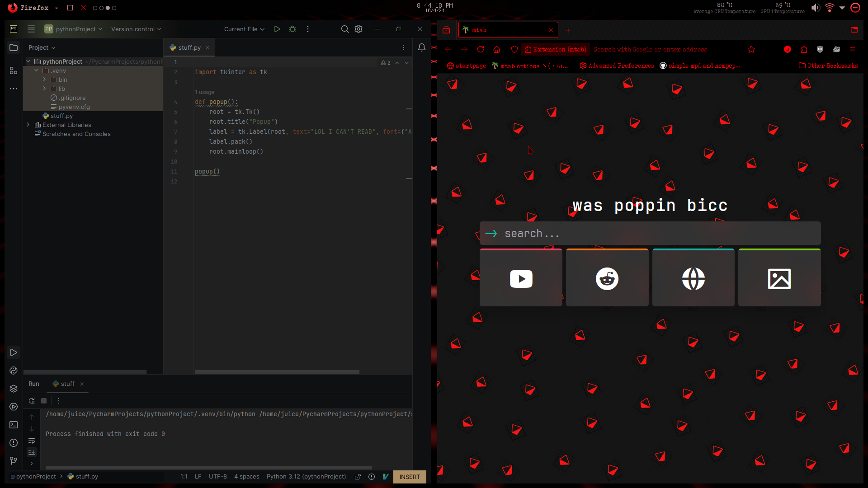Open the Current File run configuration dropdown

[244, 28]
